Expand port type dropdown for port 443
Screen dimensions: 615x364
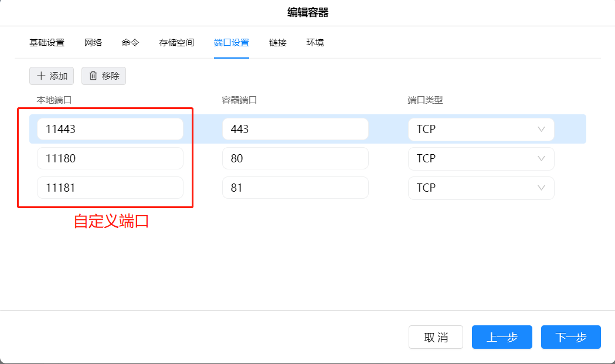481,129
